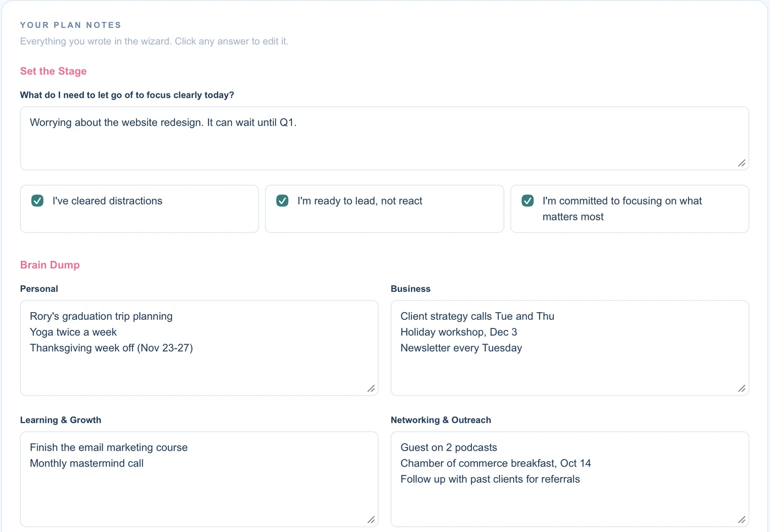Place cursor in "Client strategy calls Tue and Thu" line
This screenshot has height=532, width=770.
click(477, 317)
